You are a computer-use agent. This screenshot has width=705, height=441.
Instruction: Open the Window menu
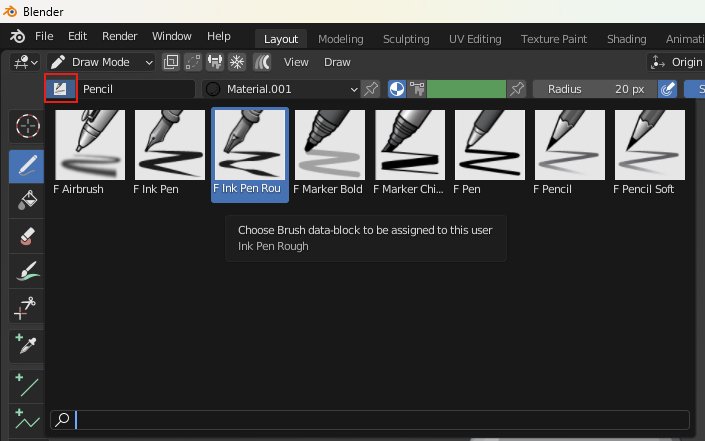[x=172, y=36]
